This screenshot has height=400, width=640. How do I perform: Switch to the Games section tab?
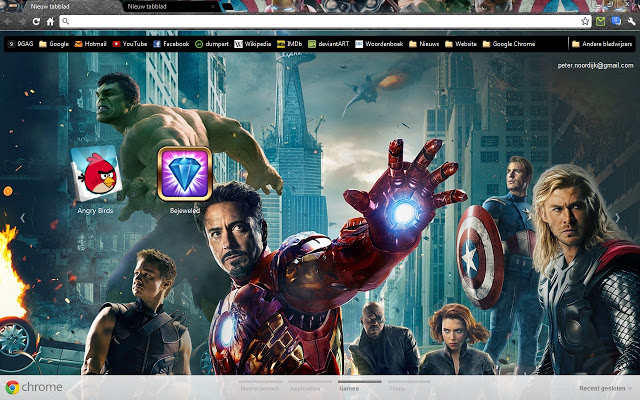pyautogui.click(x=349, y=387)
